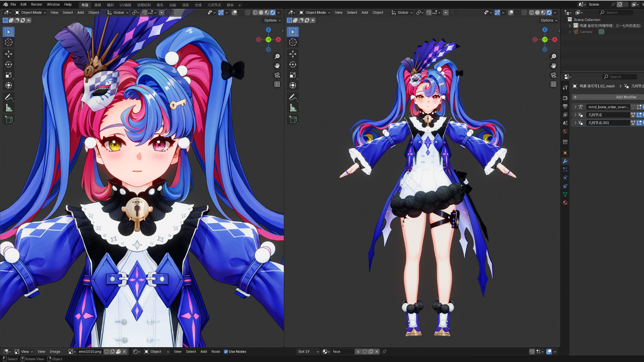Click the Add Cube tool in right viewport
Screen dimensions: 644x362
[293, 119]
